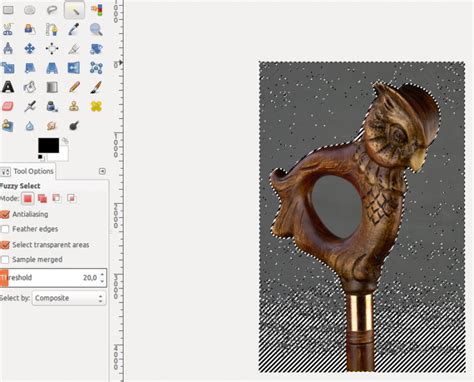Image resolution: width=474 pixels, height=382 pixels.
Task: Select the Ellipse Select tool
Action: click(x=30, y=10)
